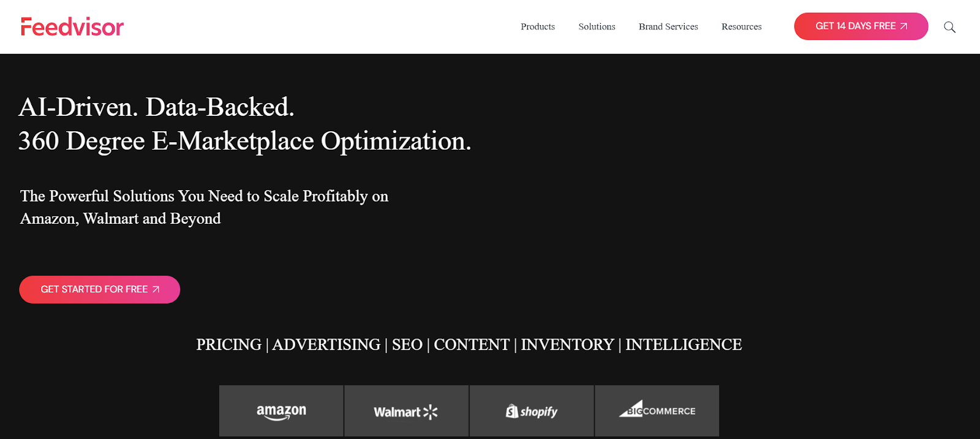Select the SEO link

[x=407, y=345]
